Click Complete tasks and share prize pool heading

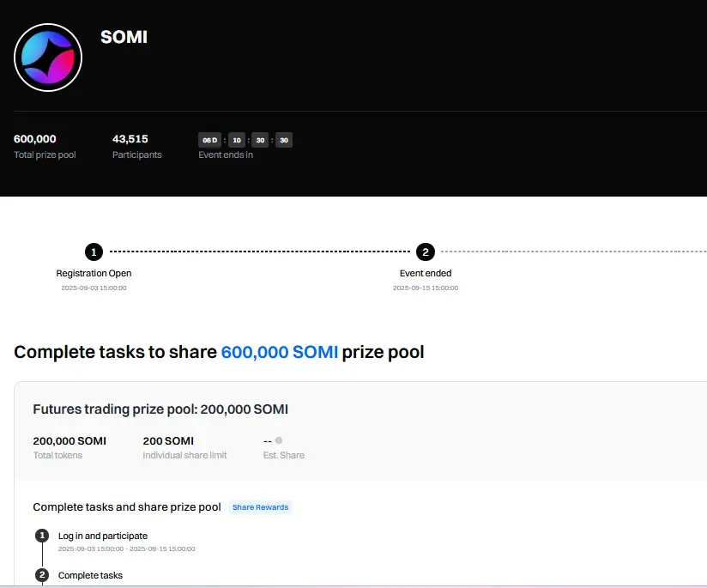(127, 507)
